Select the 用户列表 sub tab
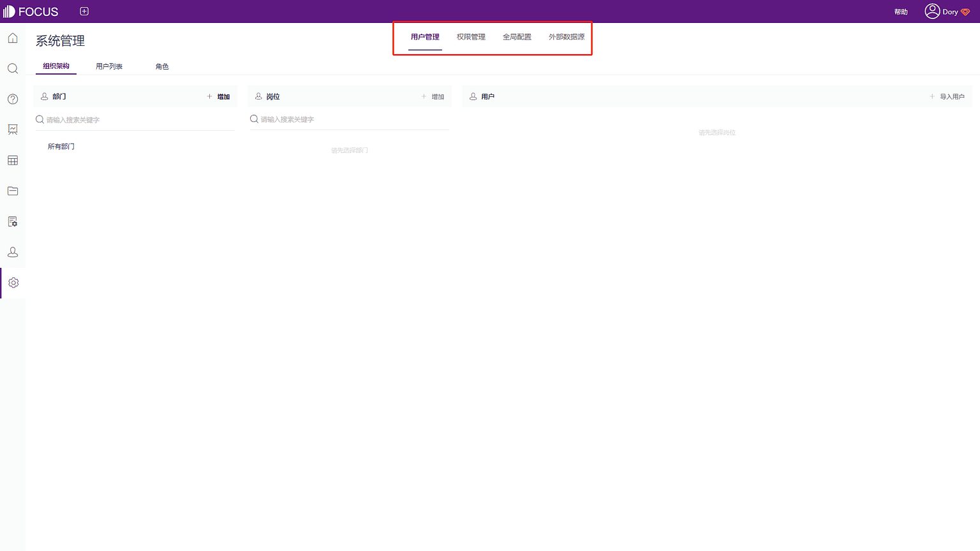The height and width of the screenshot is (551, 980). [x=109, y=66]
